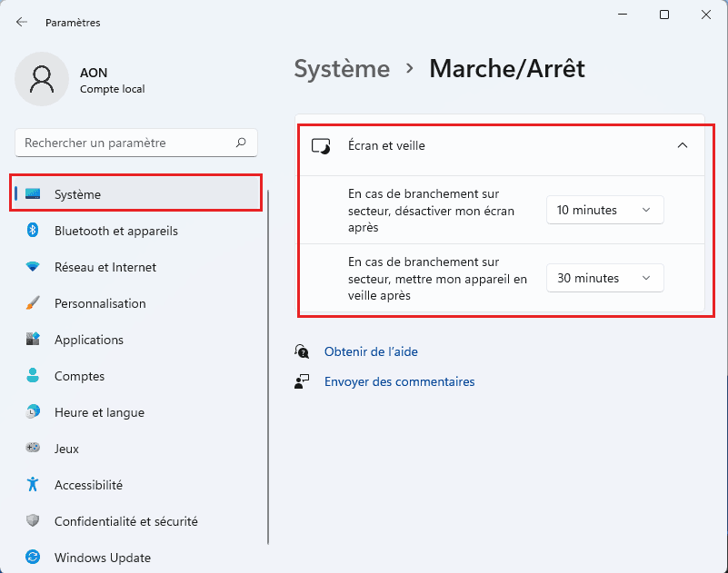This screenshot has width=728, height=573.
Task: Open Confidentialité et sécurité settings
Action: [125, 521]
